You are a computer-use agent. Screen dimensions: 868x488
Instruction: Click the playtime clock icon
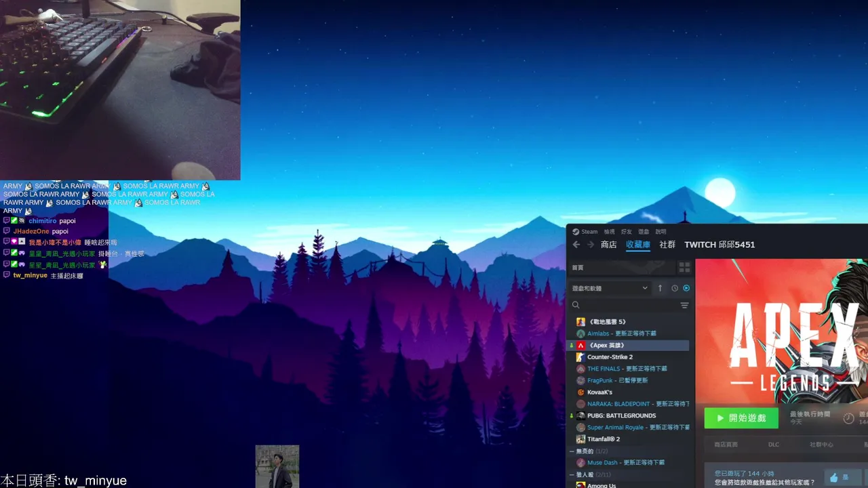[848, 418]
